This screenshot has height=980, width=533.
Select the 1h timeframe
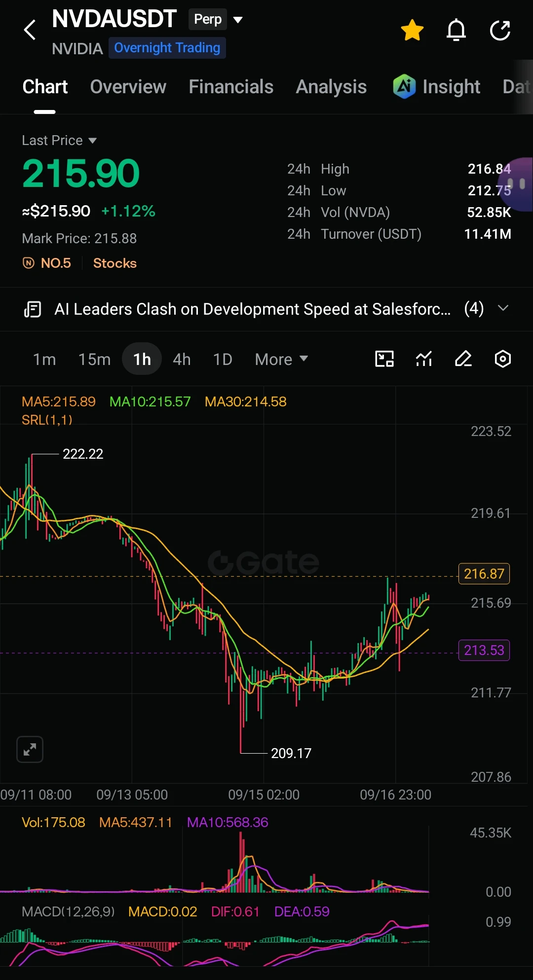click(x=142, y=359)
